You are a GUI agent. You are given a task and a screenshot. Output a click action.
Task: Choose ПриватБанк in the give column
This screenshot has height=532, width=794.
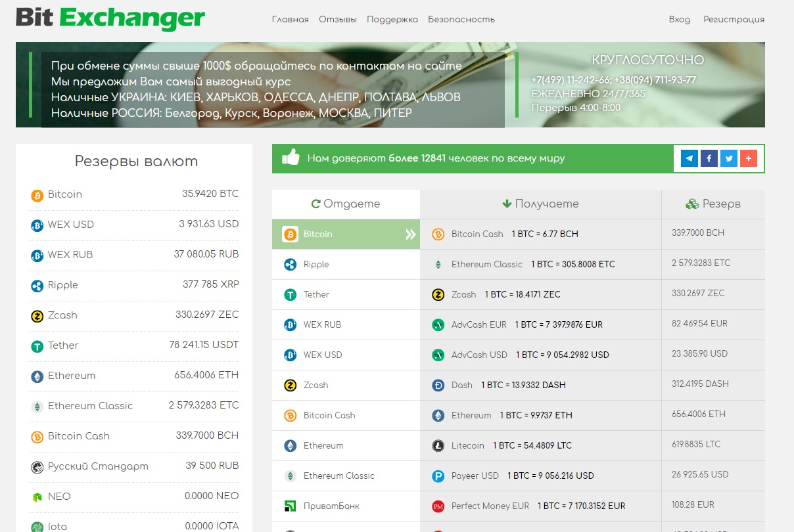pos(346,506)
